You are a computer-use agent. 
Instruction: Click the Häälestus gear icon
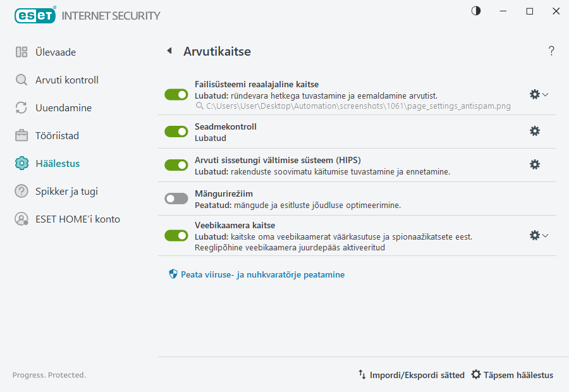point(22,163)
